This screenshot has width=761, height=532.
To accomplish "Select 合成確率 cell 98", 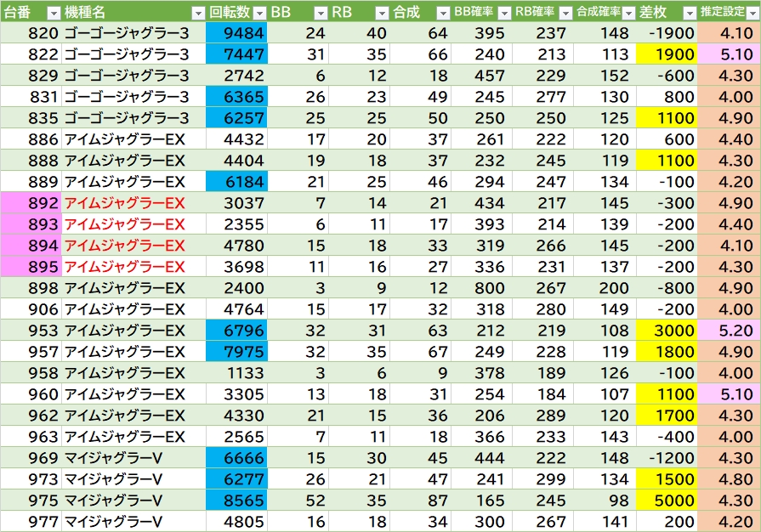I will (x=605, y=501).
